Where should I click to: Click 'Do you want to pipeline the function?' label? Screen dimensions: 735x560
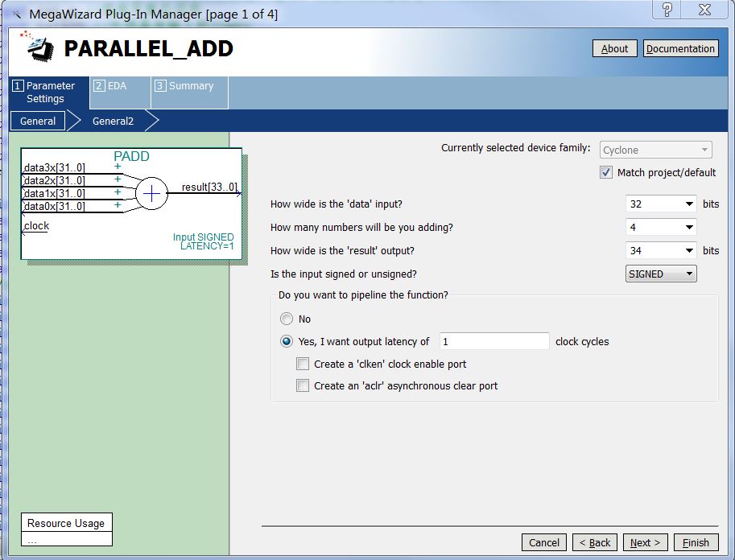tap(363, 294)
